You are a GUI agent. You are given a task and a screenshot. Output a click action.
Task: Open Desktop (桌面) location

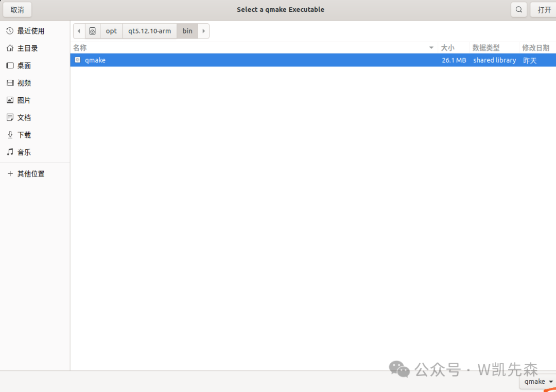(x=24, y=66)
